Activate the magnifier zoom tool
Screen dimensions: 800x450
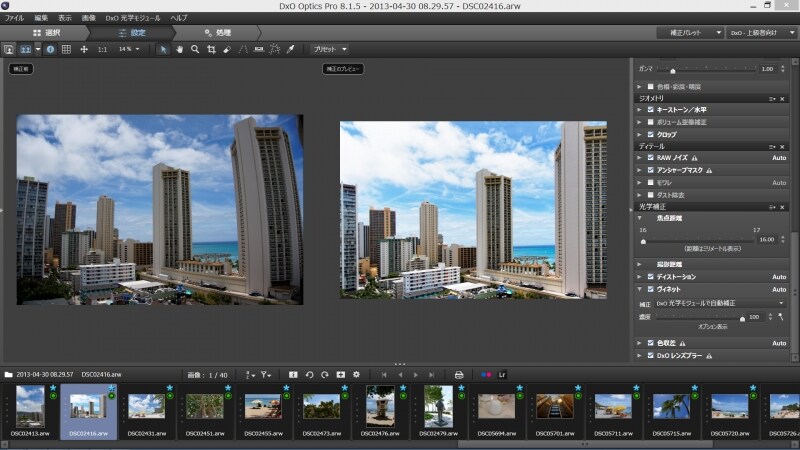[195, 49]
